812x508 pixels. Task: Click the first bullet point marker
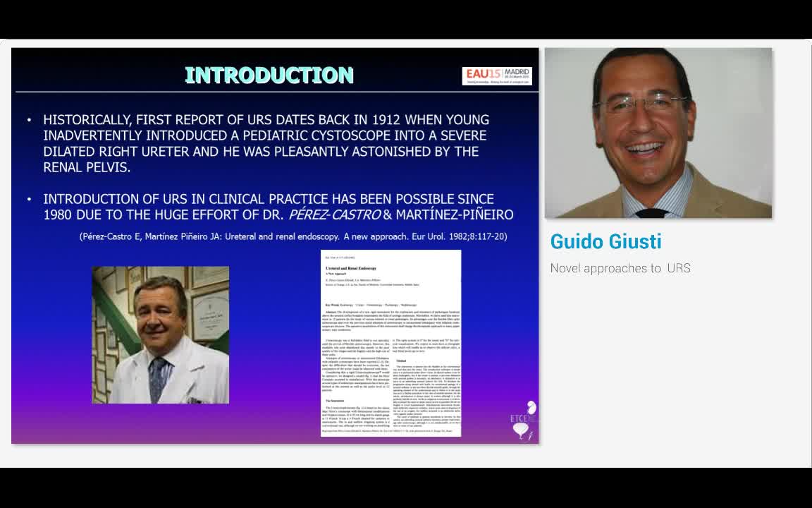pyautogui.click(x=29, y=121)
